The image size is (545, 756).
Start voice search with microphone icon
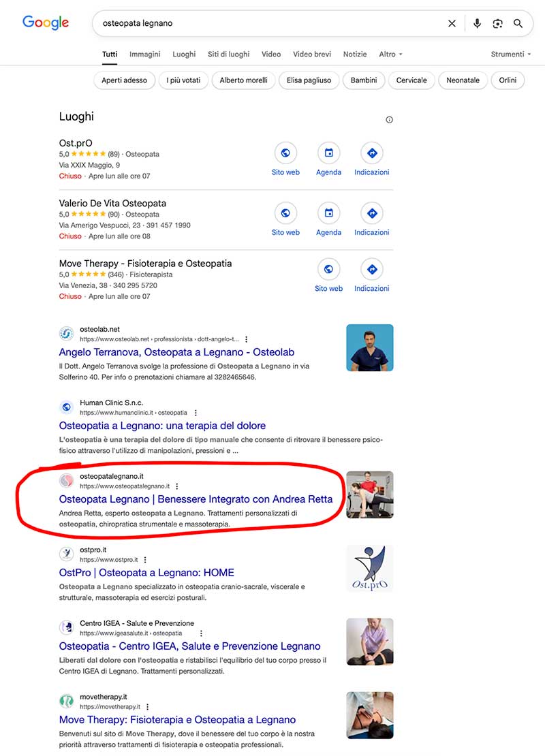477,23
